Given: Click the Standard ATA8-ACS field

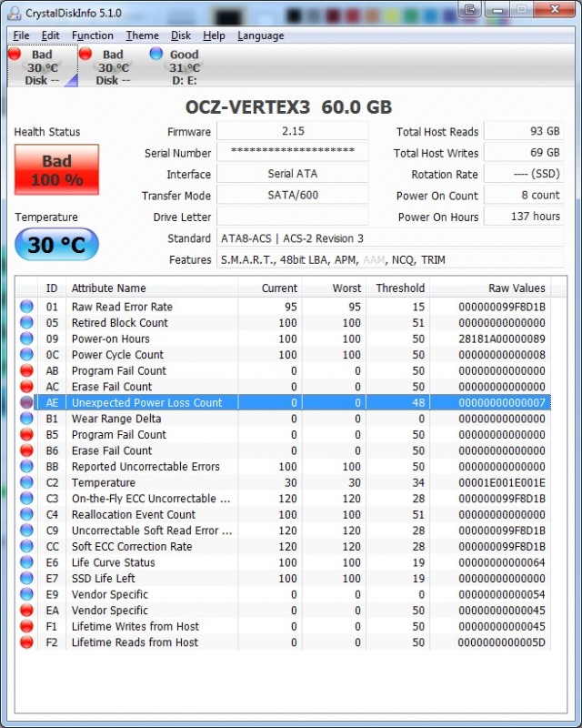Looking at the screenshot, I should [x=390, y=238].
